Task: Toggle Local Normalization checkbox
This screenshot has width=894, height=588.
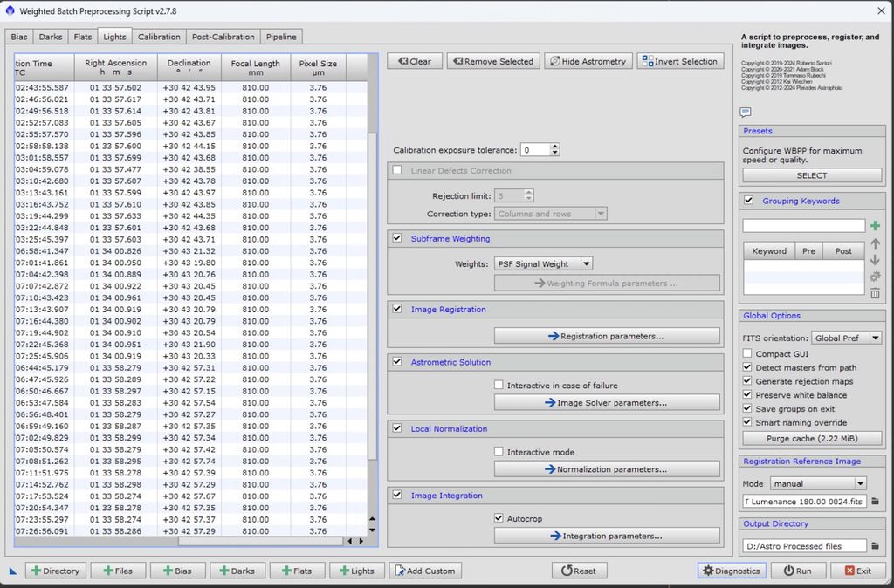Action: coord(397,428)
